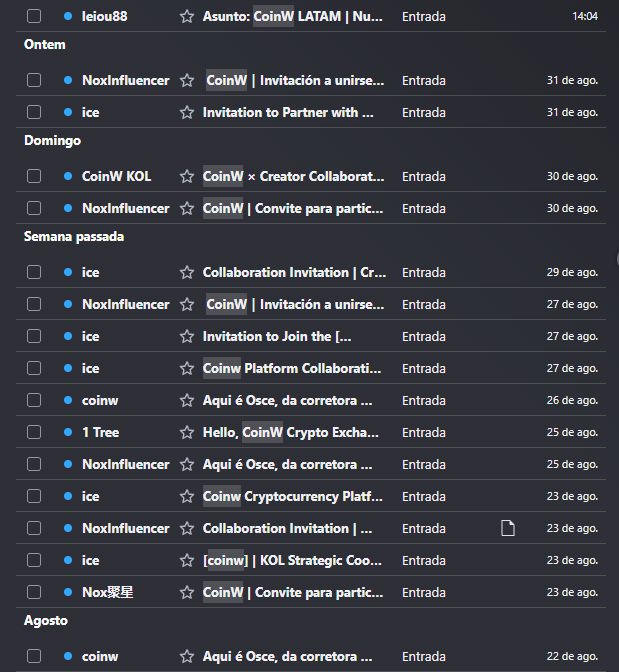The height and width of the screenshot is (672, 619).
Task: Select checkbox for leiou88 email
Action: 34,16
